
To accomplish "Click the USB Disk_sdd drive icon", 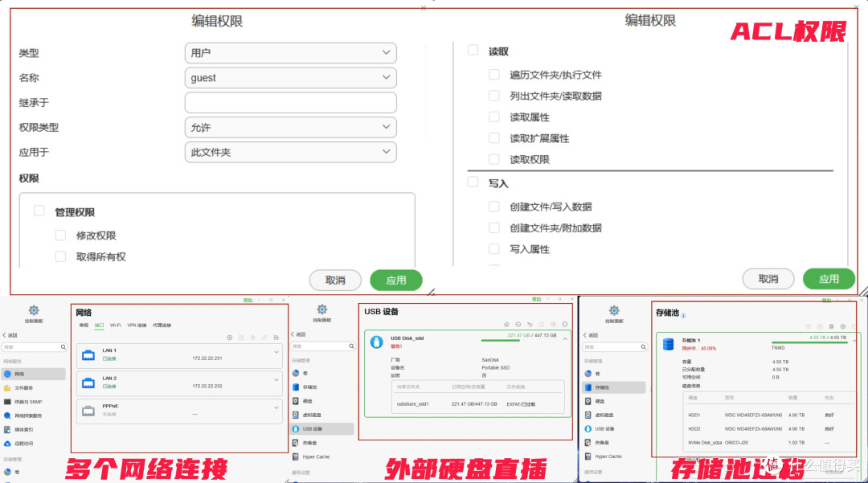I will pyautogui.click(x=376, y=342).
